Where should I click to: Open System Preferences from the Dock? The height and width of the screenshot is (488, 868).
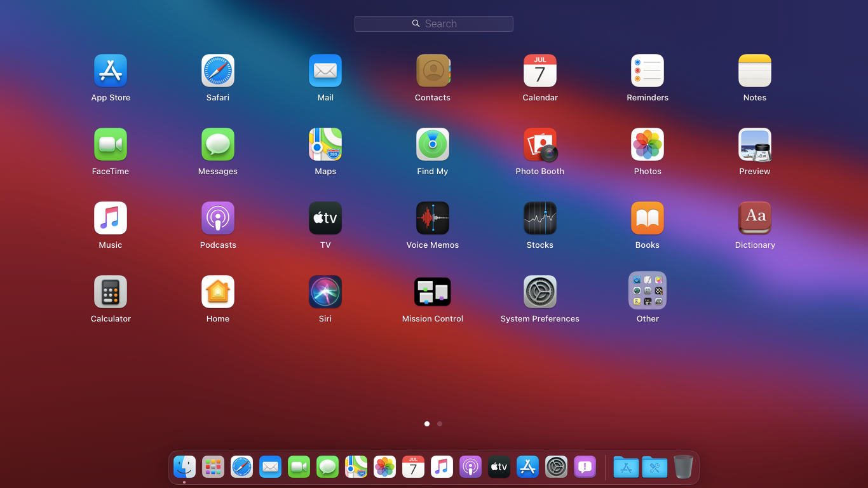(557, 467)
